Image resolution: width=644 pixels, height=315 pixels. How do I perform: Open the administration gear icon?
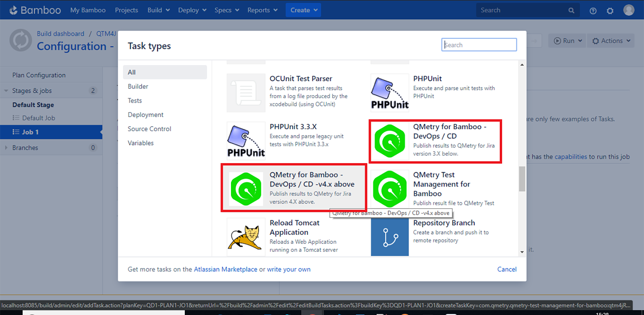click(x=610, y=10)
